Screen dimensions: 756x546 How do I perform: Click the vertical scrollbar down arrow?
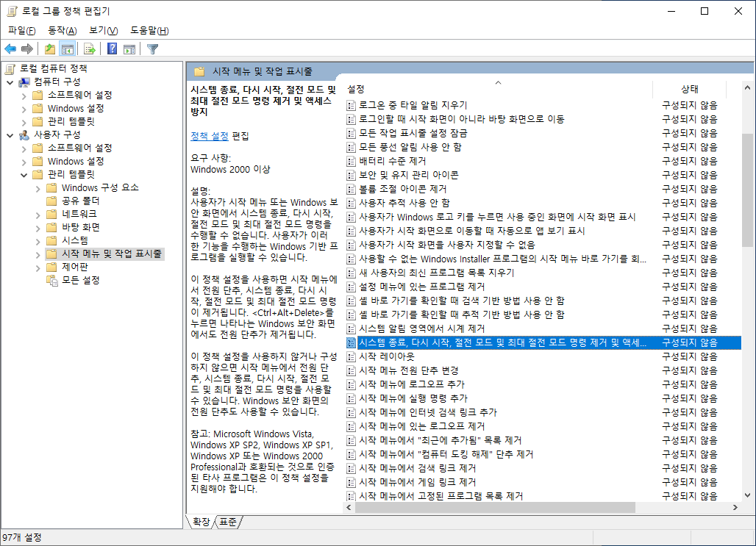tap(747, 495)
